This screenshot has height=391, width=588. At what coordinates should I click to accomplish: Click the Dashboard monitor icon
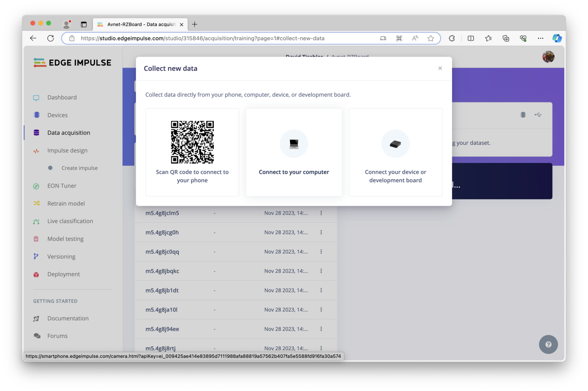36,98
